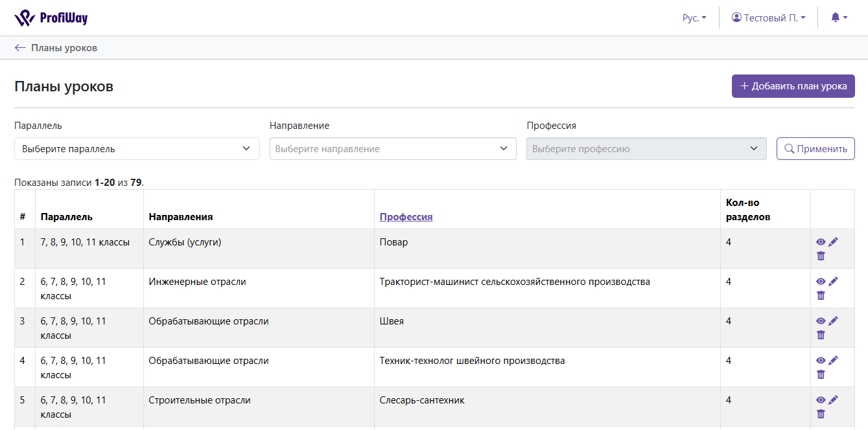Edit the Повар lesson plan
868x430 pixels.
pos(833,242)
